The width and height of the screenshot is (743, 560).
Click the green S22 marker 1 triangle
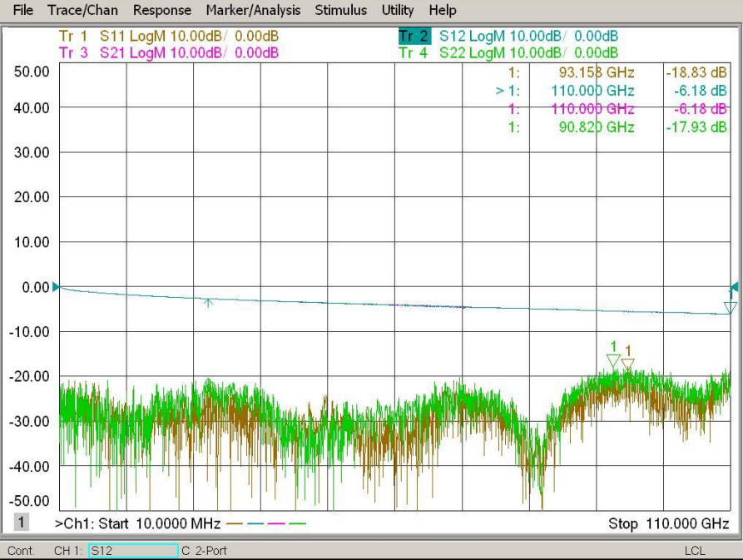pyautogui.click(x=613, y=360)
